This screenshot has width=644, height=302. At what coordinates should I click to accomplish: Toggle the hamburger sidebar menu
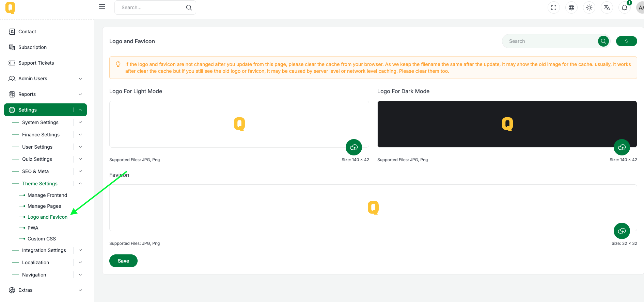(x=102, y=7)
